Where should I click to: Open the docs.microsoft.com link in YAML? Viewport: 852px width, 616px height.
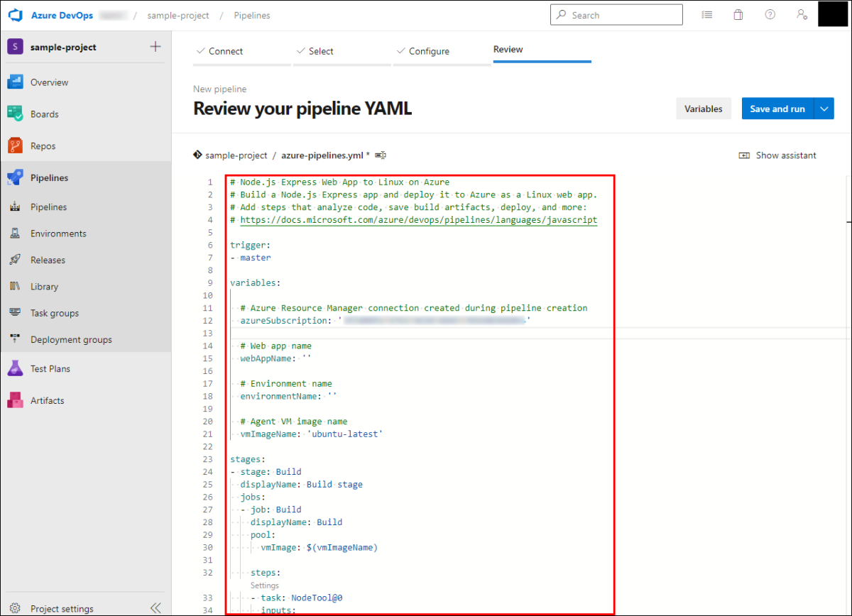click(419, 220)
